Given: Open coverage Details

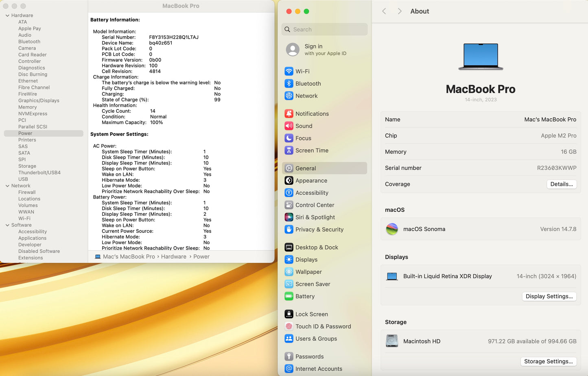Looking at the screenshot, I should 562,184.
